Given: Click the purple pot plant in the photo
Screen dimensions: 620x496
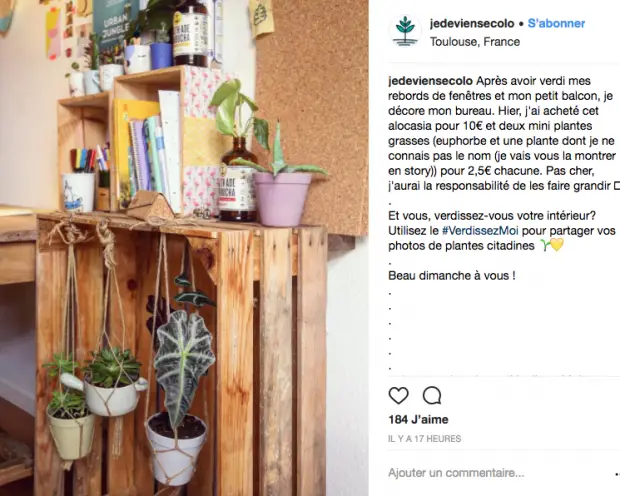Looking at the screenshot, I should point(281,186).
